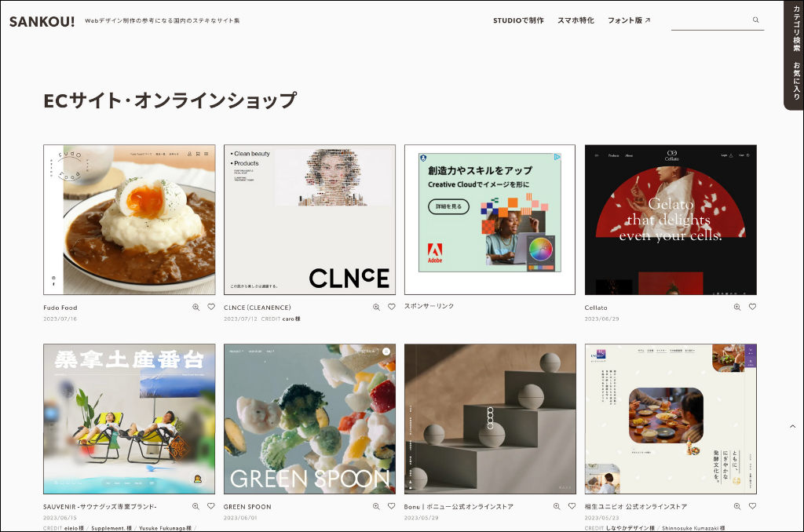Open the GREEN SPOON title link
The image size is (804, 532).
(x=247, y=506)
